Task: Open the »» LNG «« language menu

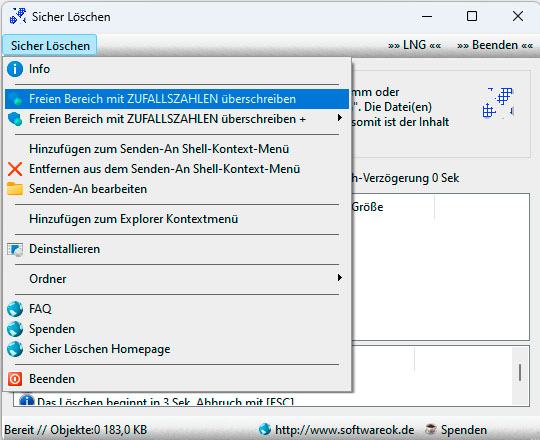Action: pyautogui.click(x=414, y=45)
